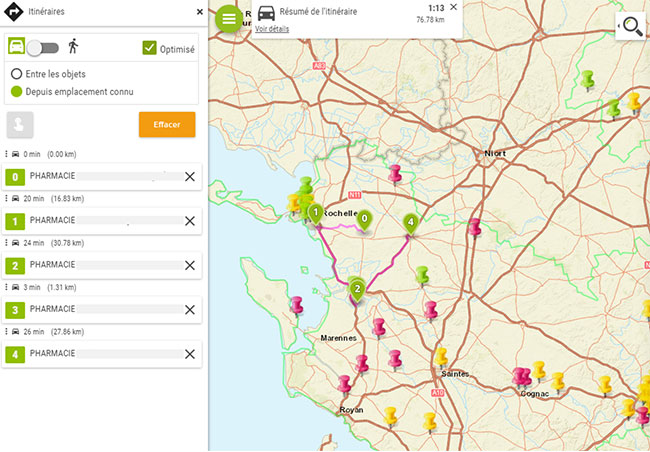
Task: Remove PHARMACIE stop 2 from route
Action: [x=190, y=265]
